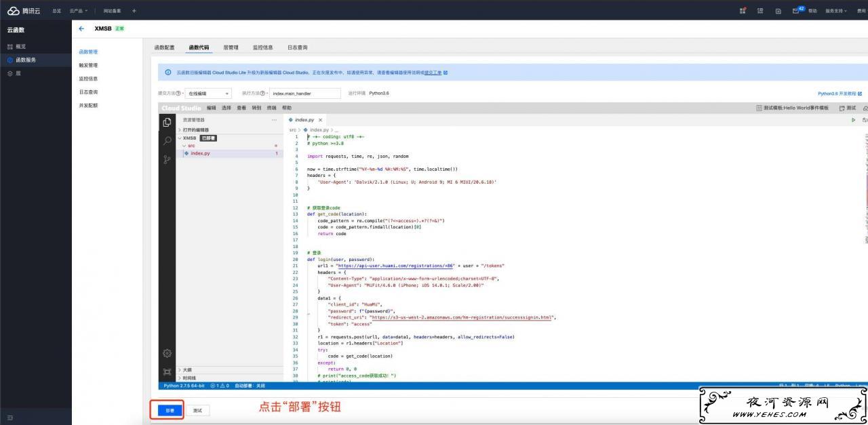The width and height of the screenshot is (868, 425).
Task: Click the help icon beside 提交方法
Action: [x=178, y=94]
